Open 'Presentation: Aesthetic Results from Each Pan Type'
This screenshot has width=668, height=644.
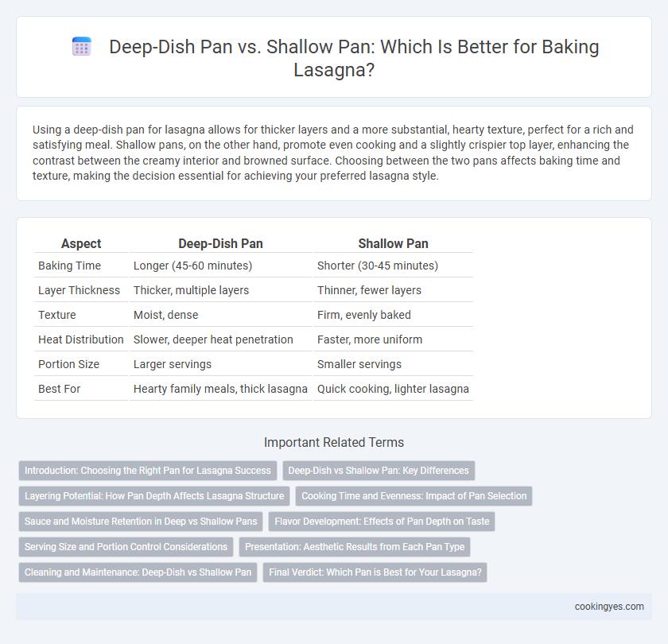355,547
